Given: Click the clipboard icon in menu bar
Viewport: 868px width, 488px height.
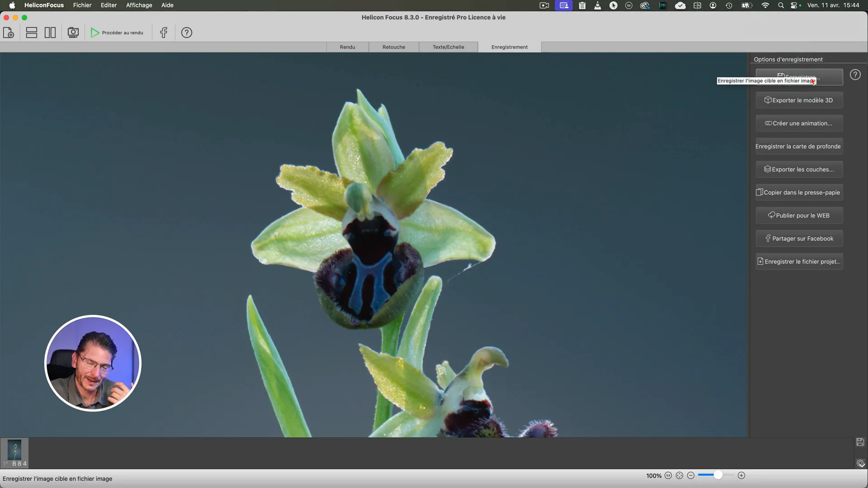Looking at the screenshot, I should [582, 5].
